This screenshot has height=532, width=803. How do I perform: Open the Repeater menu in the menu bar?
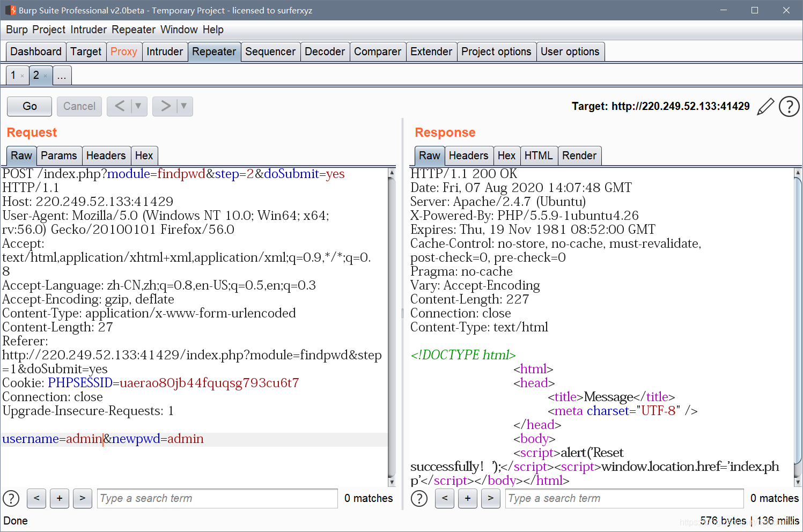click(x=134, y=29)
